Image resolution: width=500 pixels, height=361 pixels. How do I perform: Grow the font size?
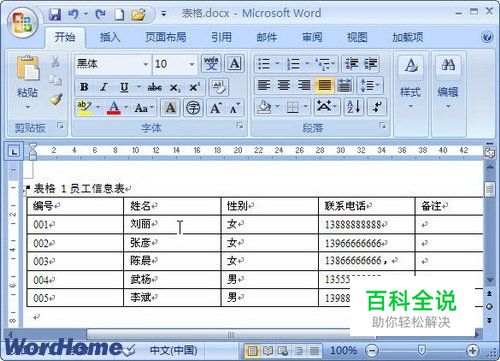pyautogui.click(x=216, y=108)
